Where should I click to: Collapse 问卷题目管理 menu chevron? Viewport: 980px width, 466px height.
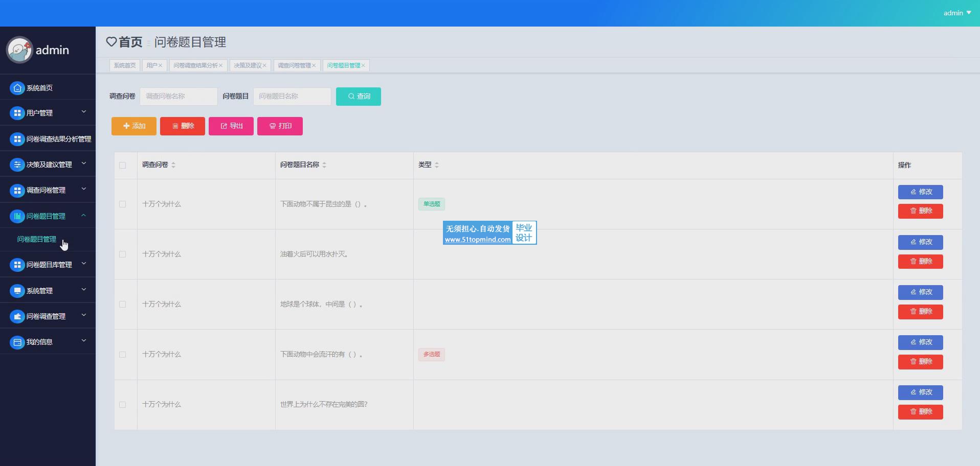point(83,215)
